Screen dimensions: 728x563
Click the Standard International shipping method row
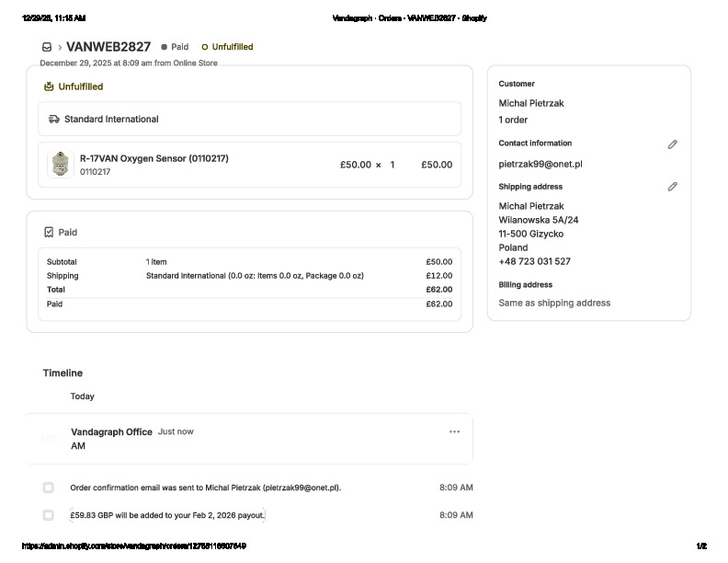tap(248, 120)
